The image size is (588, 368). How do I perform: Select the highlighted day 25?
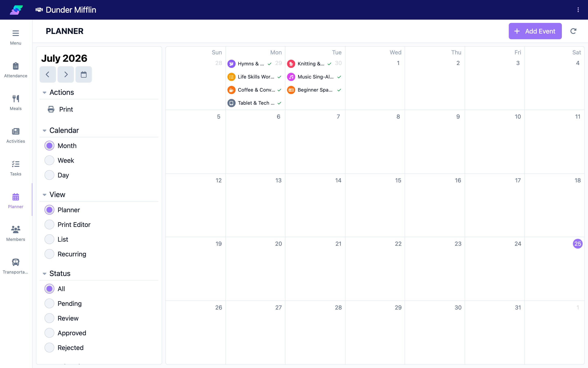click(x=578, y=244)
